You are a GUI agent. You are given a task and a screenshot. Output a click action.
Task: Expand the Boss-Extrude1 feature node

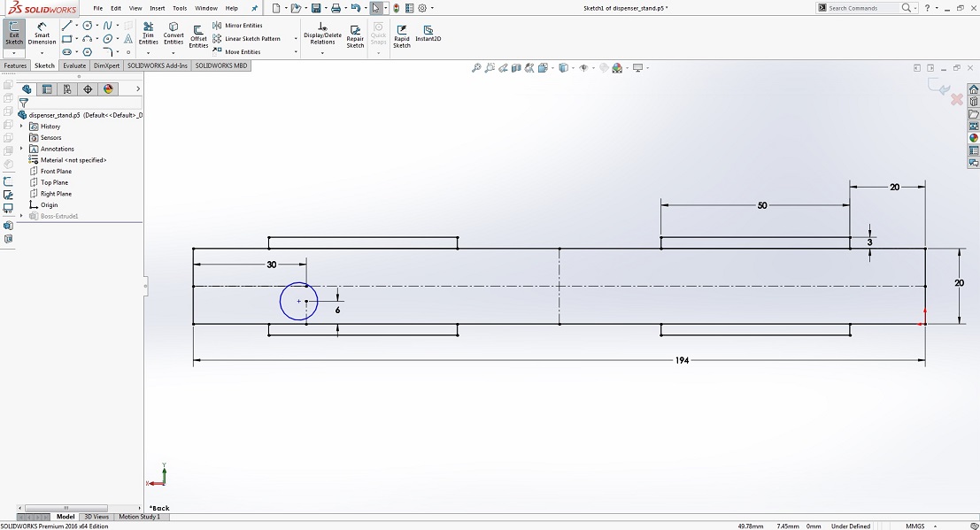21,216
